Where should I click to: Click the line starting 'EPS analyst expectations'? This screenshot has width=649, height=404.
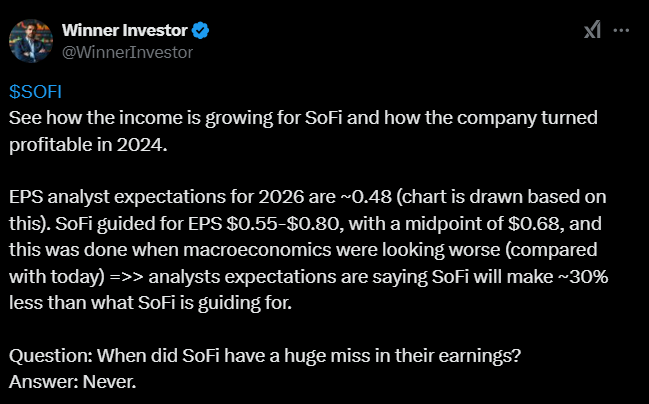[x=300, y=196]
